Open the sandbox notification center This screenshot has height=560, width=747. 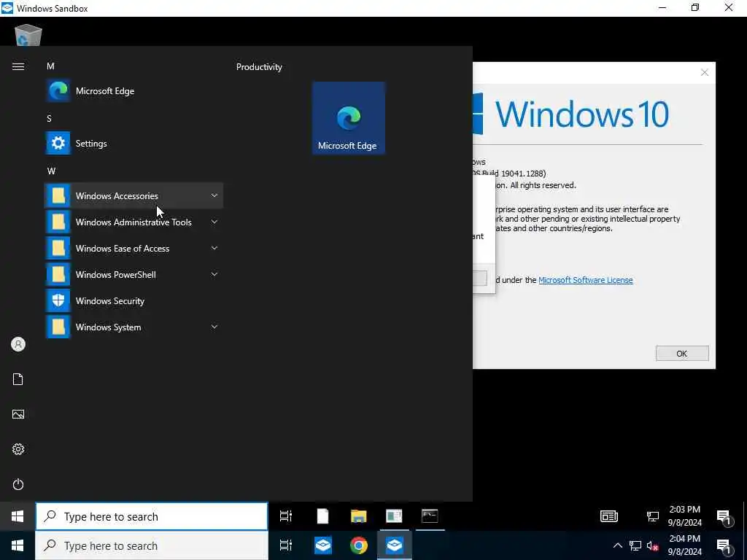click(x=724, y=517)
